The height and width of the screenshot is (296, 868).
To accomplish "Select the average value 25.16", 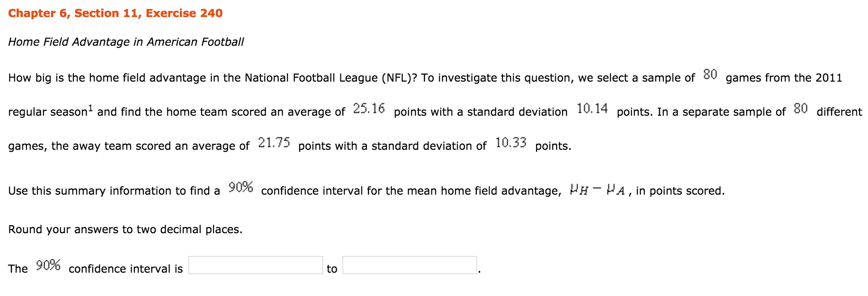I will [369, 108].
